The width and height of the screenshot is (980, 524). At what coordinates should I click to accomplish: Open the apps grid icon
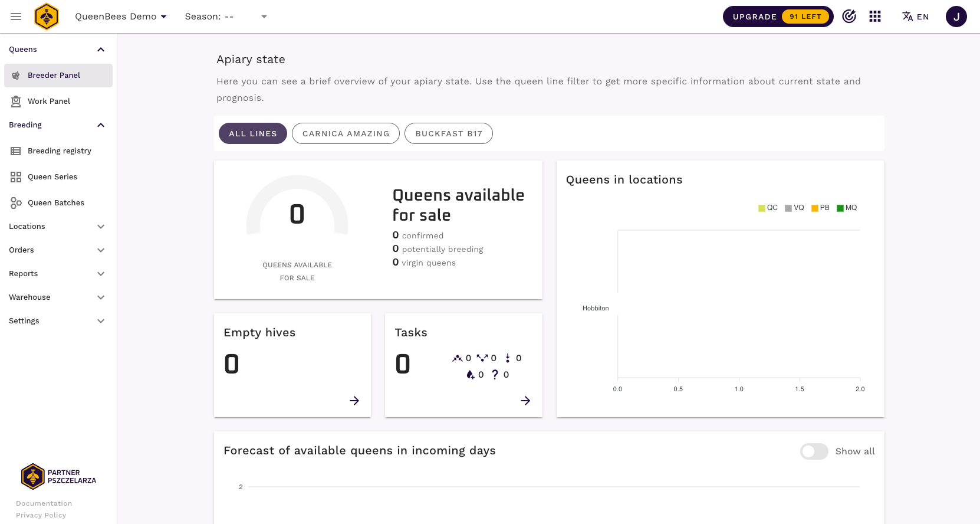point(875,17)
